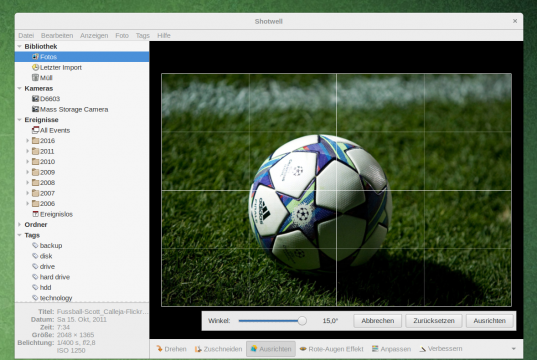The image size is (537, 360).
Task: Expand the 2010 events folder
Action: (x=28, y=161)
